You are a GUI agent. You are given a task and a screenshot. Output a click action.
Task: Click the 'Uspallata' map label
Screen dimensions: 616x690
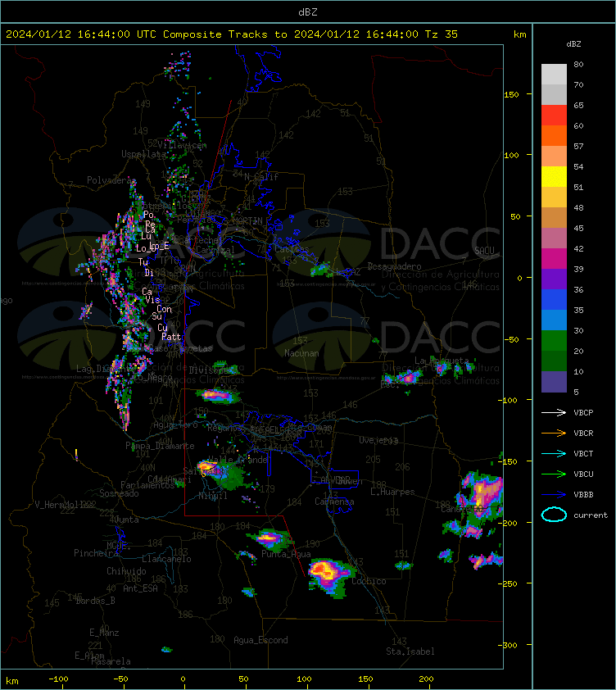click(143, 154)
